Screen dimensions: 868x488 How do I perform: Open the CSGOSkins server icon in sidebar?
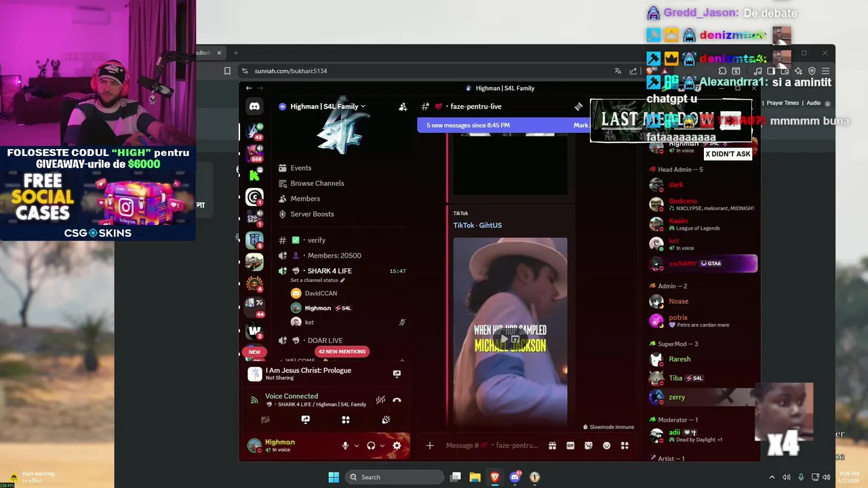[x=254, y=218]
